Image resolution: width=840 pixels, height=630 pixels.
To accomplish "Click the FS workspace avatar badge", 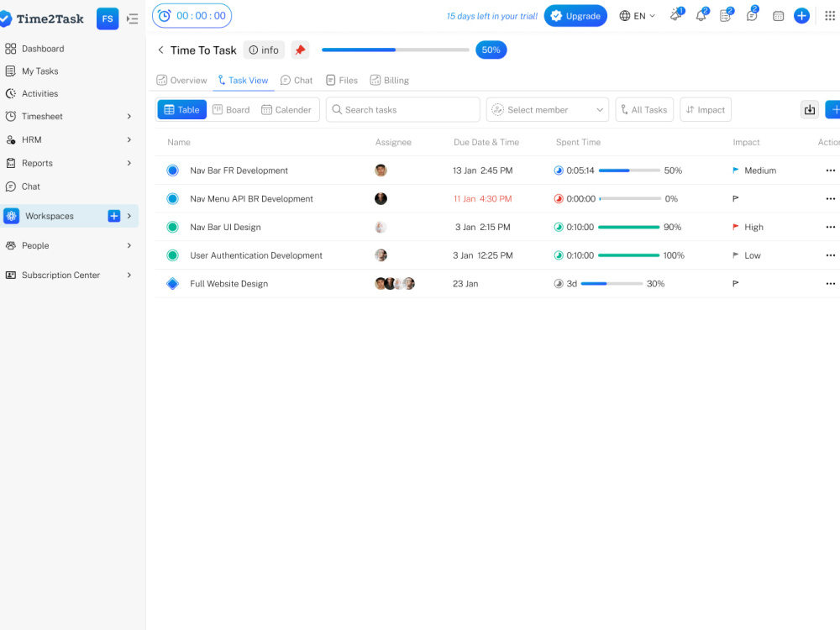I will click(108, 18).
